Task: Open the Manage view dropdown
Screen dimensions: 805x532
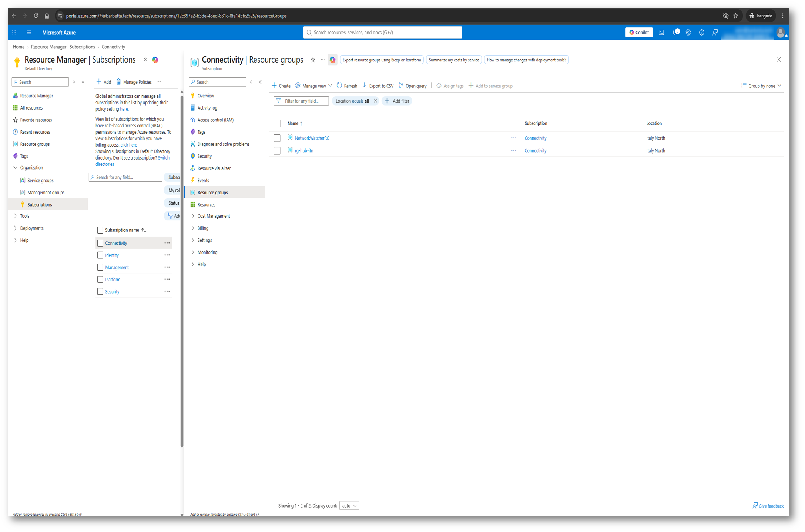Action: (314, 86)
